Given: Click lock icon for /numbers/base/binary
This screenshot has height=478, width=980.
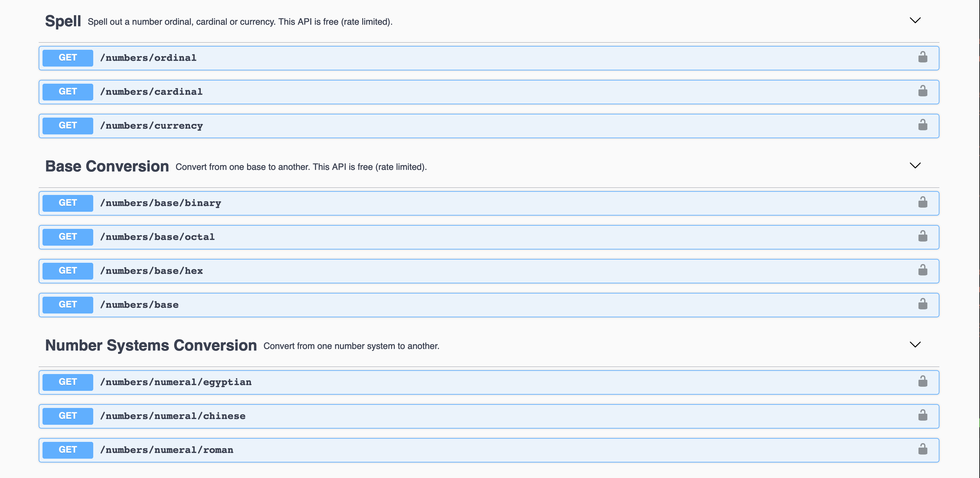Looking at the screenshot, I should (923, 202).
